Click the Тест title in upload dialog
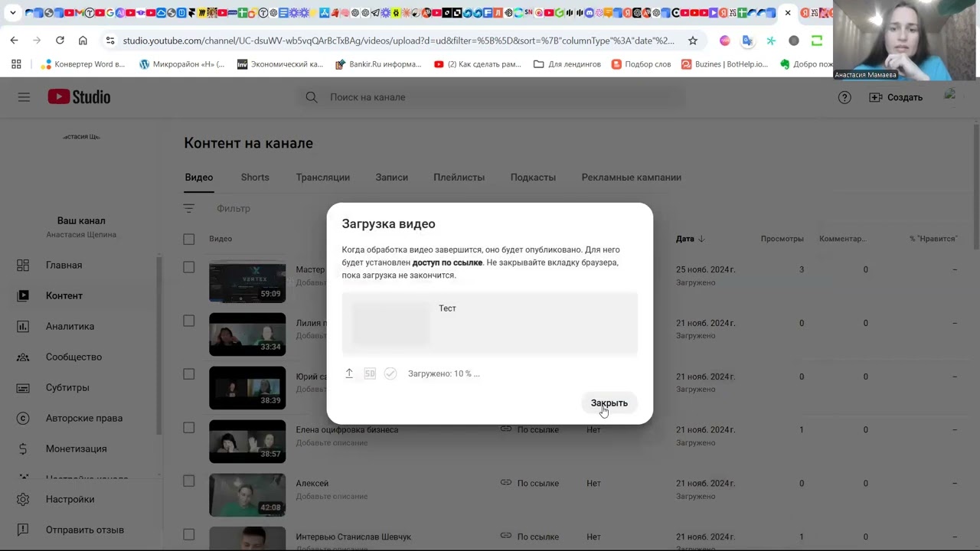 (x=447, y=308)
